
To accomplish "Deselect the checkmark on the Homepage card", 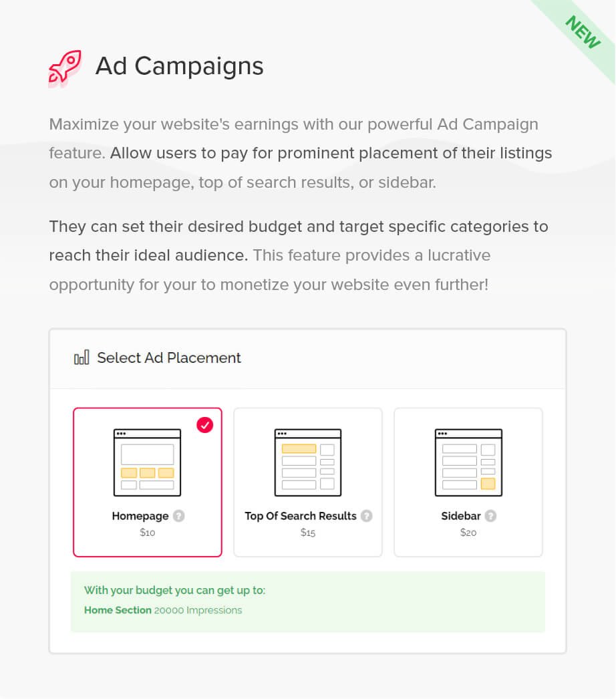I will [x=205, y=425].
